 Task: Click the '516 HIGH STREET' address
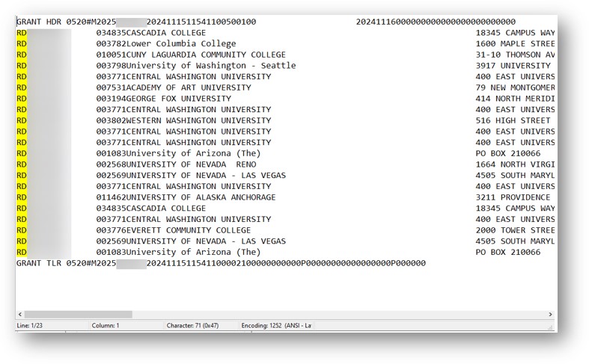[513, 120]
